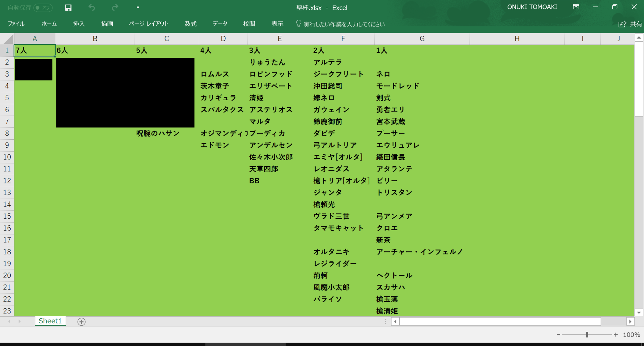Click the zoom in plus icon
Viewport: 644px width, 346px height.
[616, 335]
